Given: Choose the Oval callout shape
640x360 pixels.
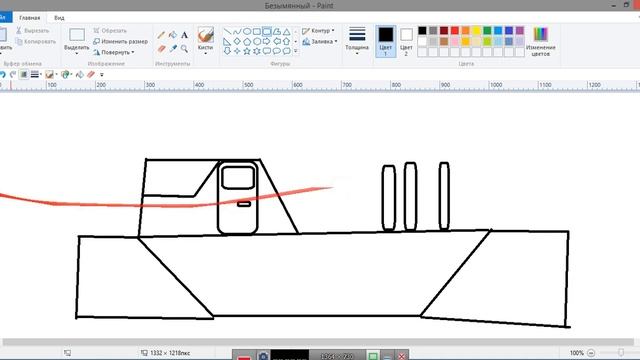Looking at the screenshot, I should pos(277,51).
